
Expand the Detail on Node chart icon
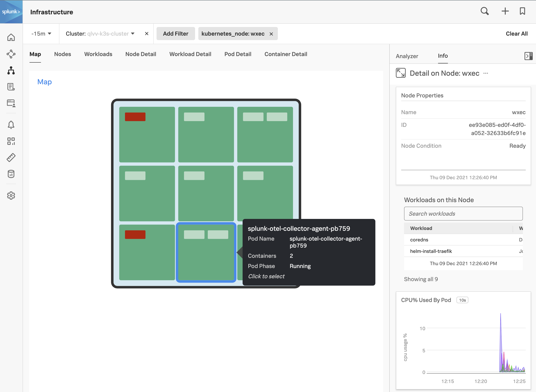[401, 73]
